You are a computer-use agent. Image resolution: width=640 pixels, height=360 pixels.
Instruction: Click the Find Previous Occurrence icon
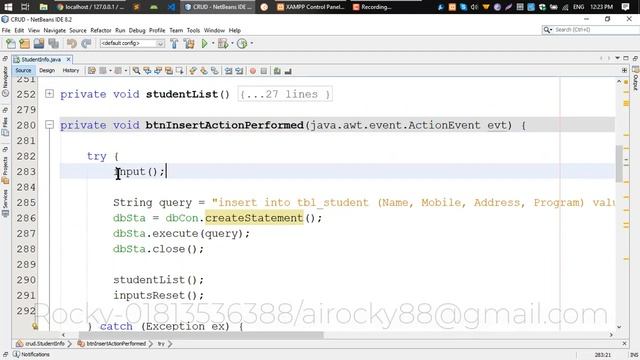(147, 71)
